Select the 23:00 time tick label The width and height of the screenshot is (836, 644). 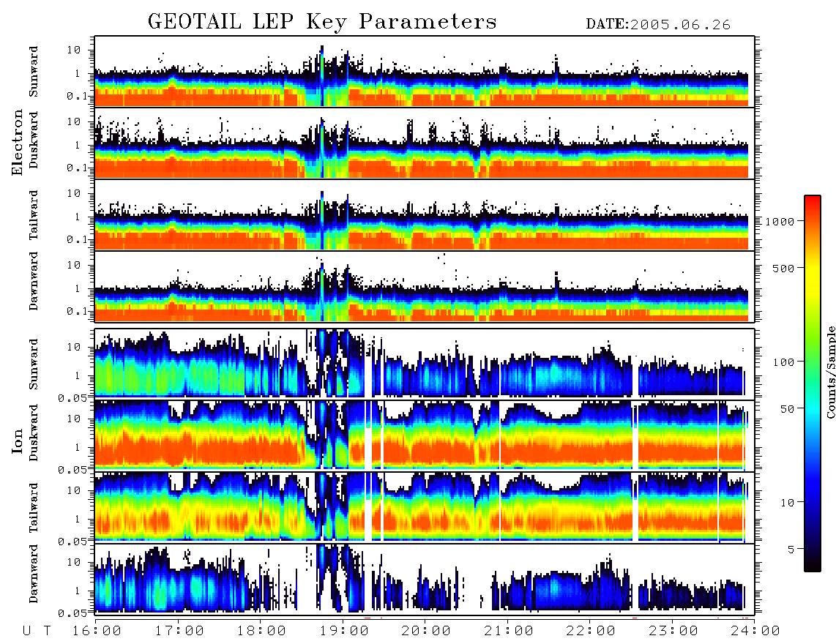673,631
